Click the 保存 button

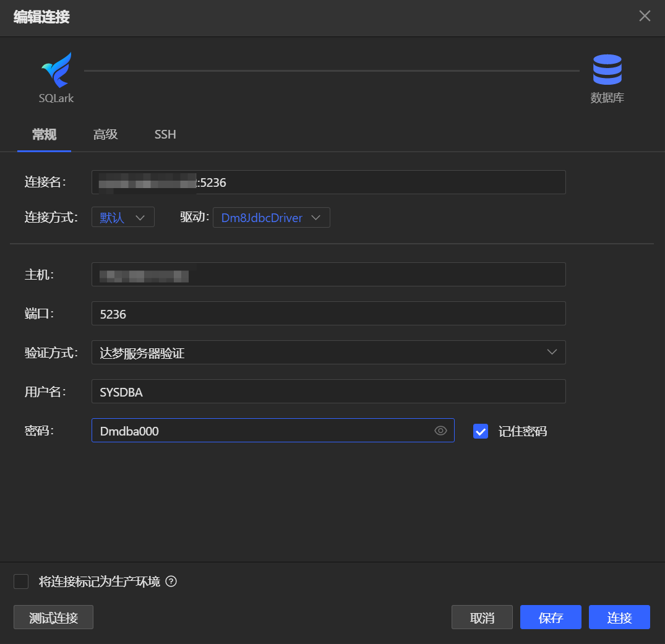pos(551,617)
